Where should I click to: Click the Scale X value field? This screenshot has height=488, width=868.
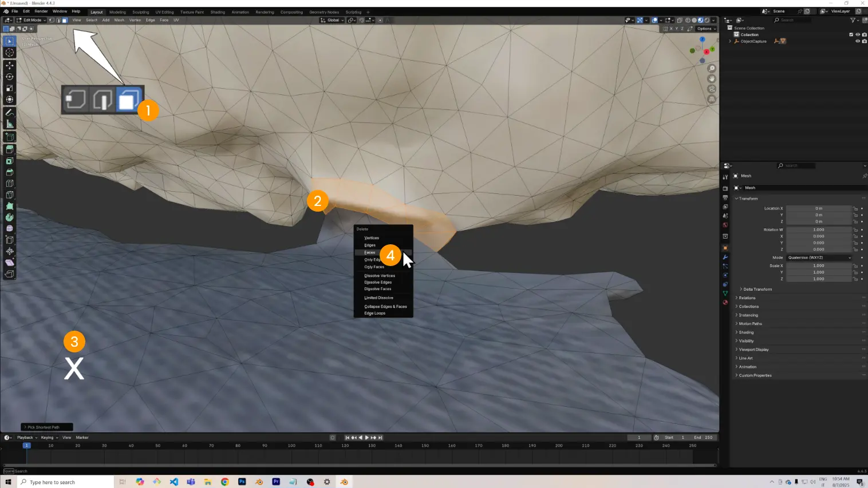pyautogui.click(x=818, y=265)
